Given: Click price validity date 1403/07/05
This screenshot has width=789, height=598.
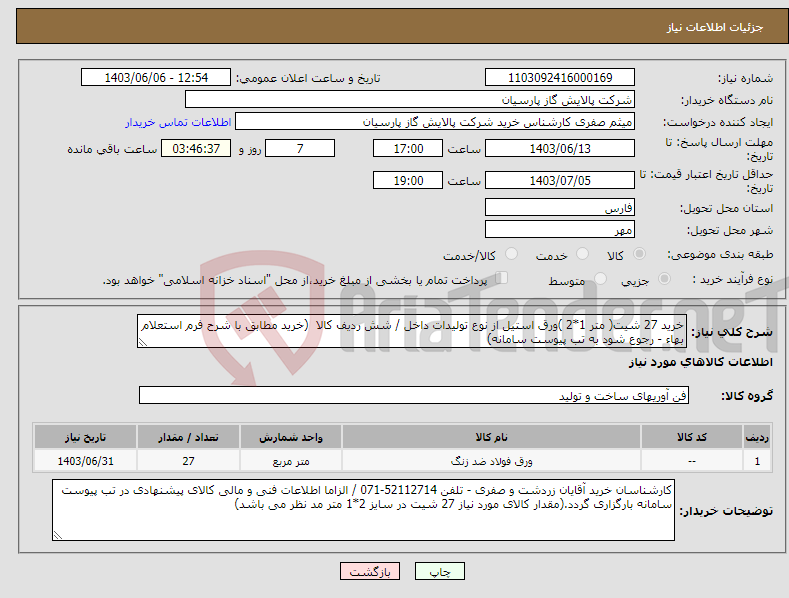Looking at the screenshot, I should pyautogui.click(x=560, y=180).
